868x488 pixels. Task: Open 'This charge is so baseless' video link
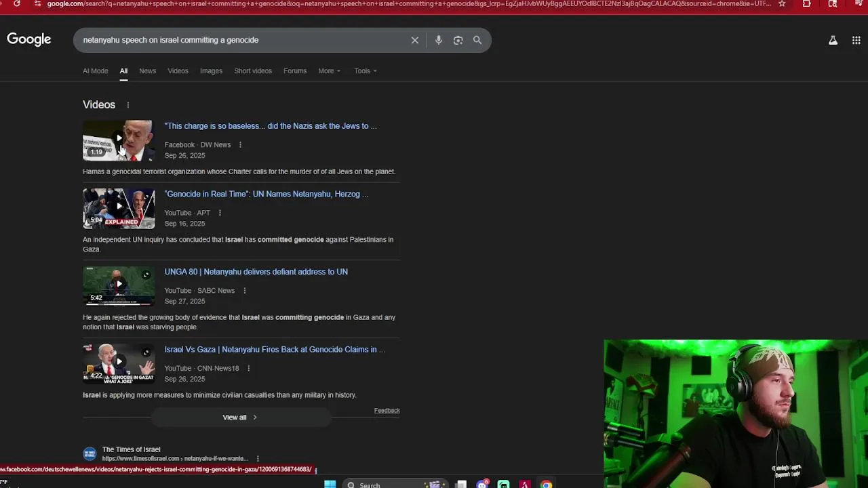pyautogui.click(x=271, y=126)
